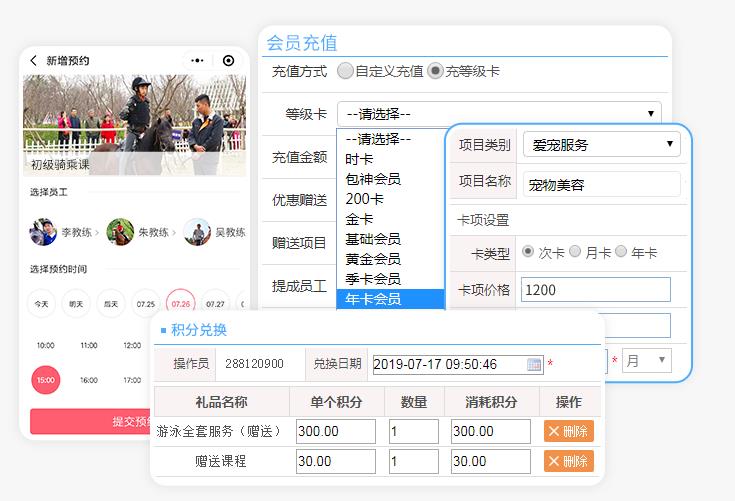Select 后天 date chip

click(x=111, y=304)
